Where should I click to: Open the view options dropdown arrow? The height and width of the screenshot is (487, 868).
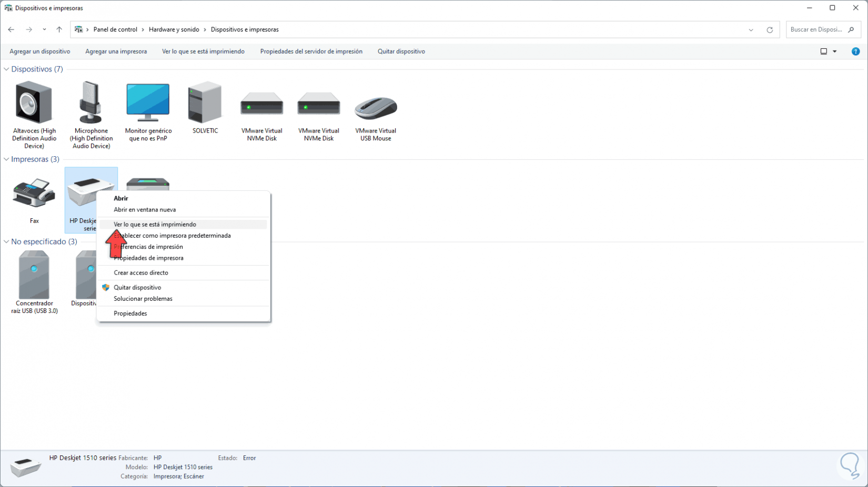[835, 52]
